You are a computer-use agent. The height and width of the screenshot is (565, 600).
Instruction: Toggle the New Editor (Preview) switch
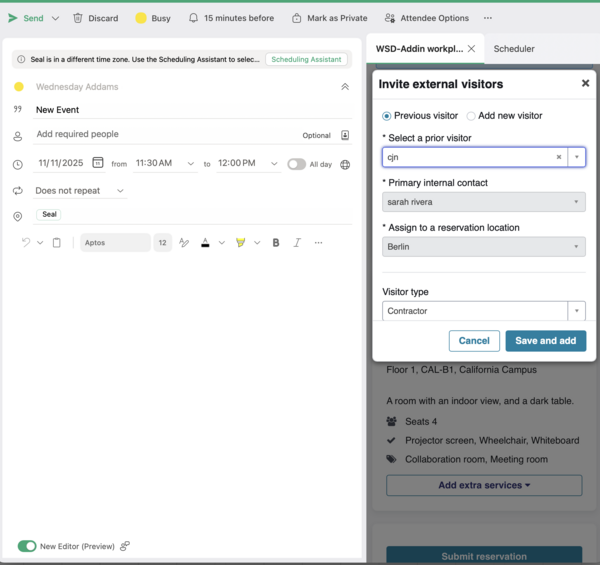pos(27,546)
